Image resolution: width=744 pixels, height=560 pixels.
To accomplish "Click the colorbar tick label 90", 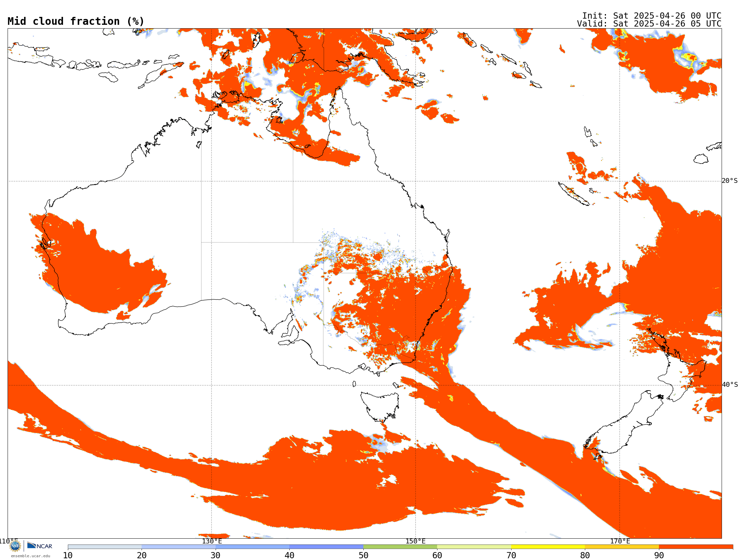I will [x=659, y=555].
